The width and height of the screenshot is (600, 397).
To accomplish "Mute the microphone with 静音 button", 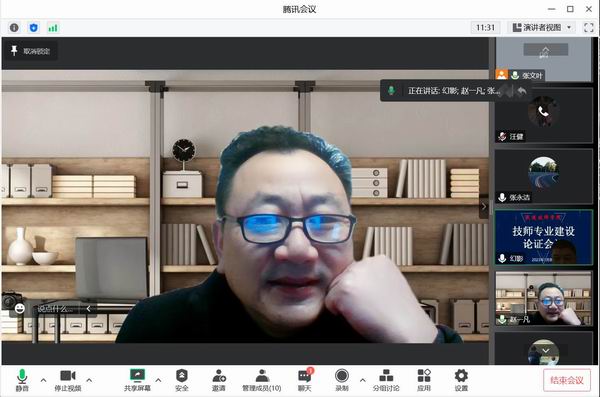I will 22,380.
